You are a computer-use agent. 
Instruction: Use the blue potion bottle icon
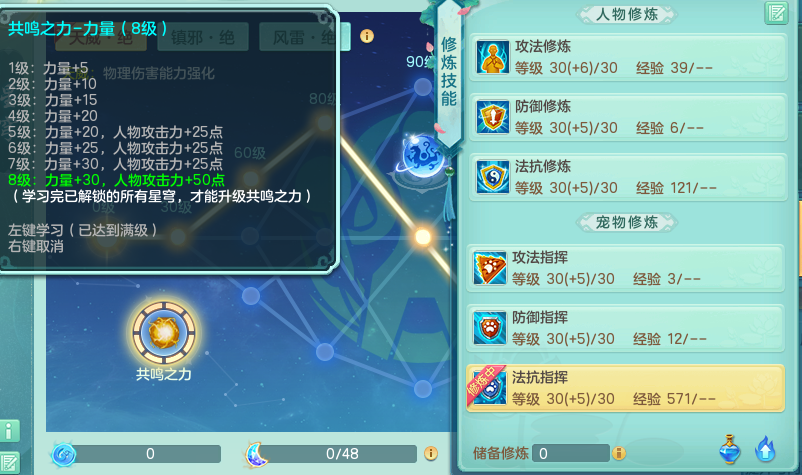pyautogui.click(x=730, y=449)
